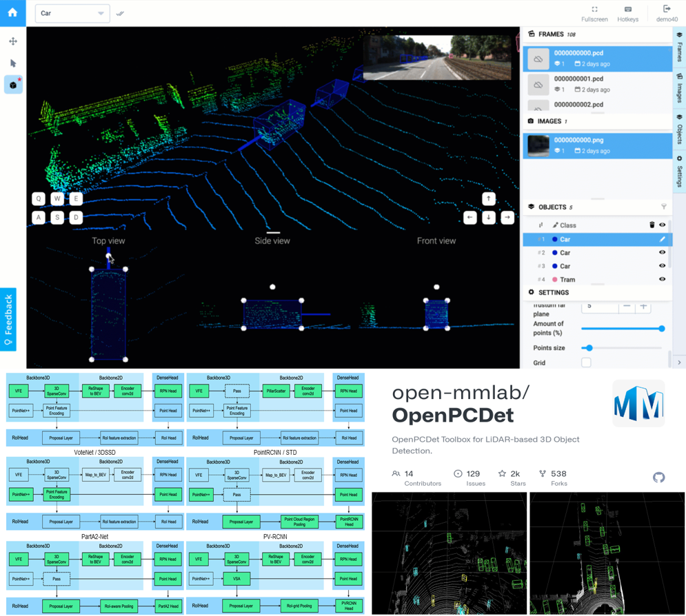
Task: Select object #1 Car row
Action: 597,239
